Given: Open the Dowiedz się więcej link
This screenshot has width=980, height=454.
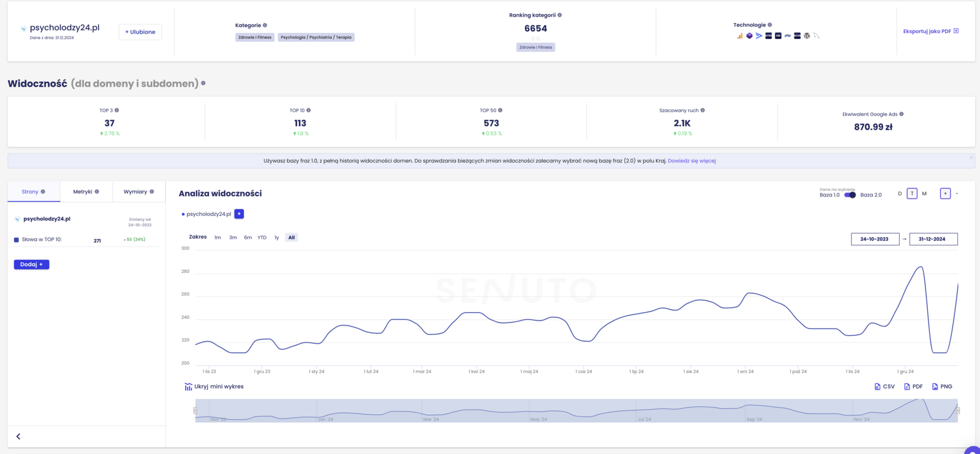Looking at the screenshot, I should pyautogui.click(x=692, y=161).
